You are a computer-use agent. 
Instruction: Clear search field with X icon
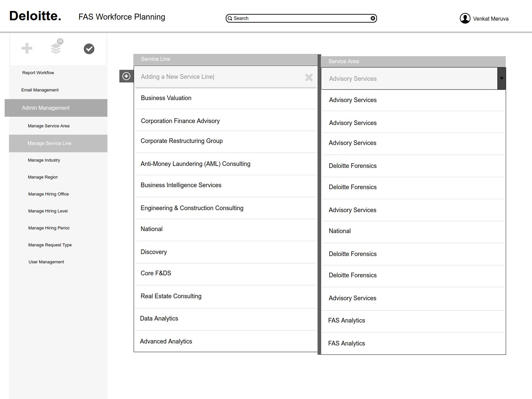click(373, 18)
